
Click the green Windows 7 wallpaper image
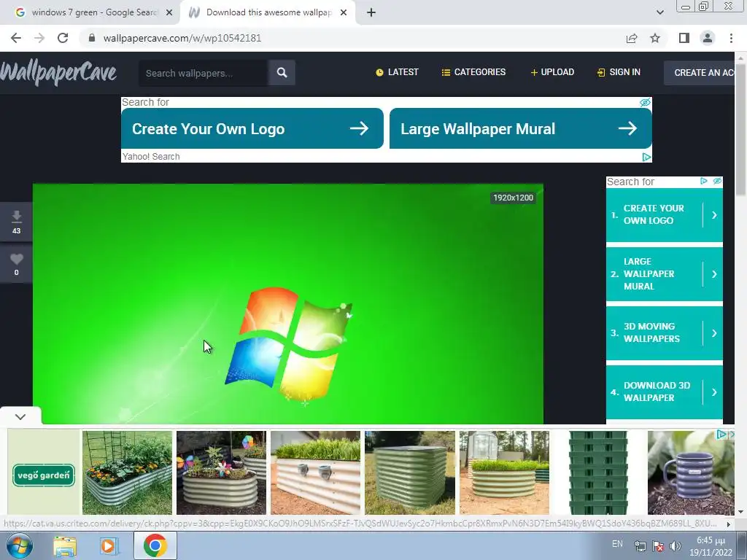click(287, 304)
